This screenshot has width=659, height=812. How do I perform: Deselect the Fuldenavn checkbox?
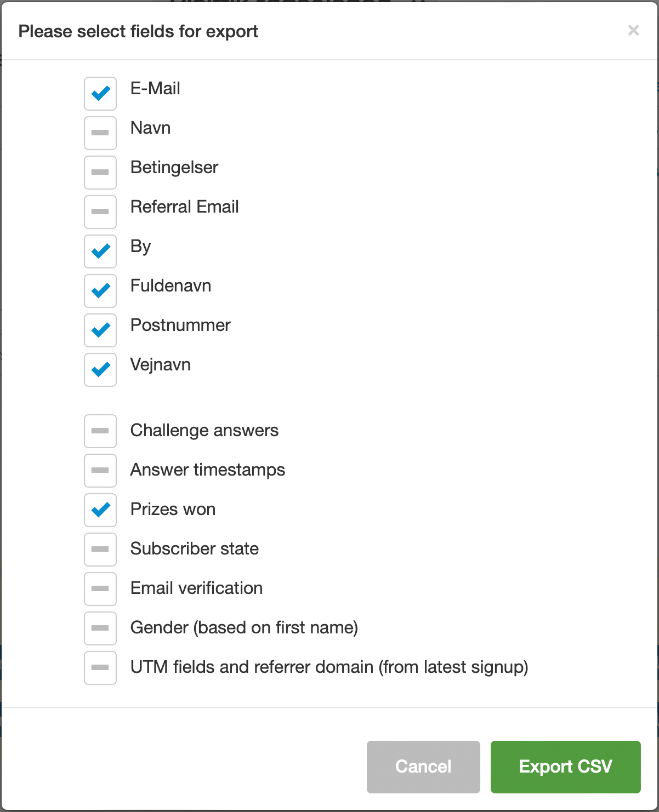tap(100, 291)
